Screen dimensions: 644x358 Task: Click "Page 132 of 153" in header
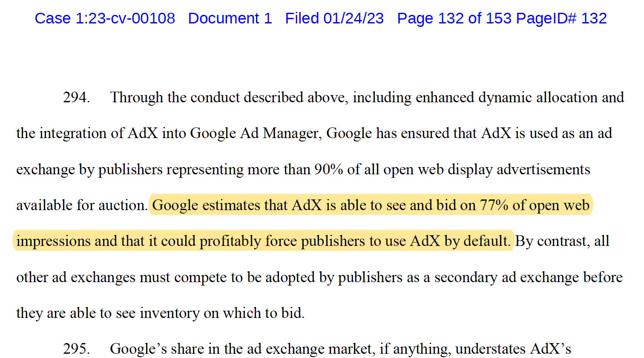click(454, 18)
